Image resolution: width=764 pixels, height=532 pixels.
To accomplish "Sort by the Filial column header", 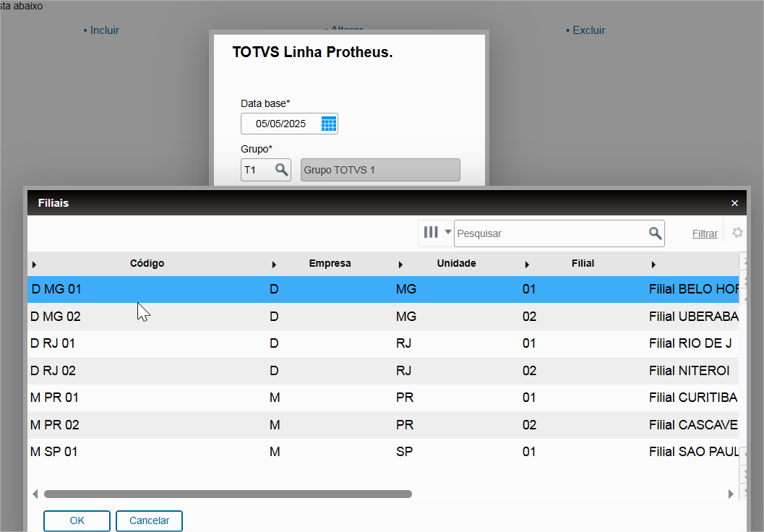I will click(583, 264).
